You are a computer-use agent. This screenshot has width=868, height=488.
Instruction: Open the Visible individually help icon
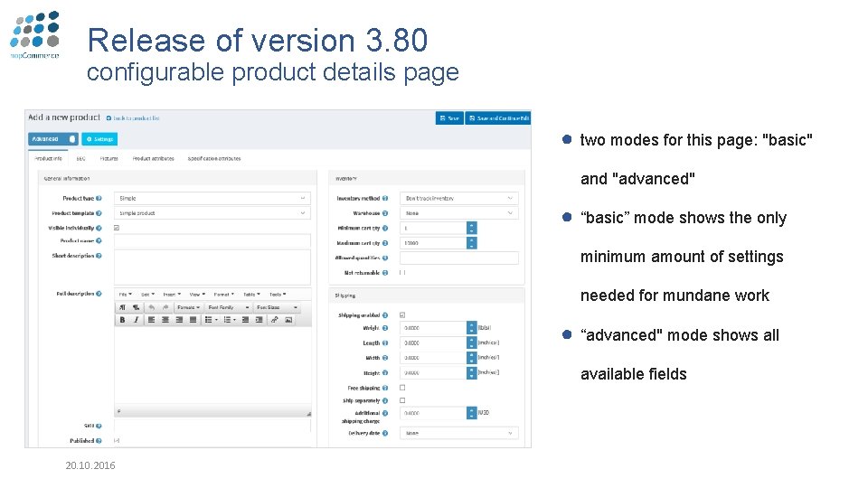point(99,228)
